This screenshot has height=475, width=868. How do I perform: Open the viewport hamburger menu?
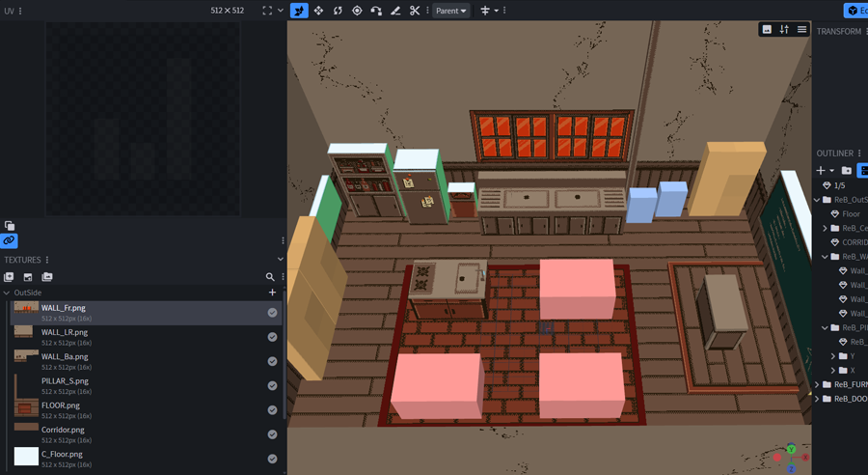(x=801, y=30)
